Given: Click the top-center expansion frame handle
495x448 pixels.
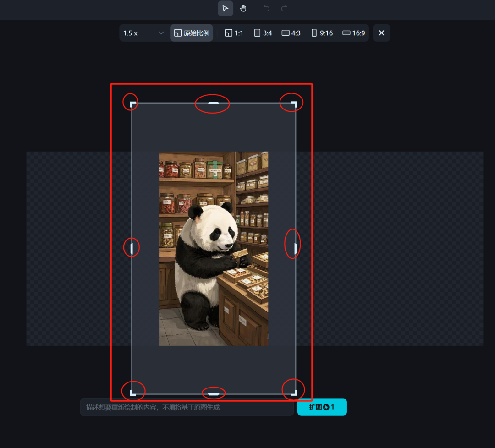Looking at the screenshot, I should (x=212, y=104).
